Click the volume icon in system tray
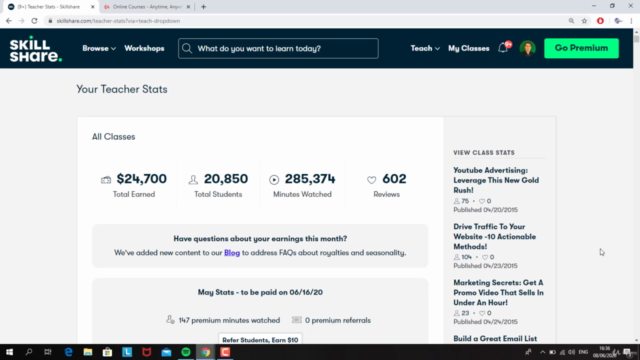 (x=572, y=352)
